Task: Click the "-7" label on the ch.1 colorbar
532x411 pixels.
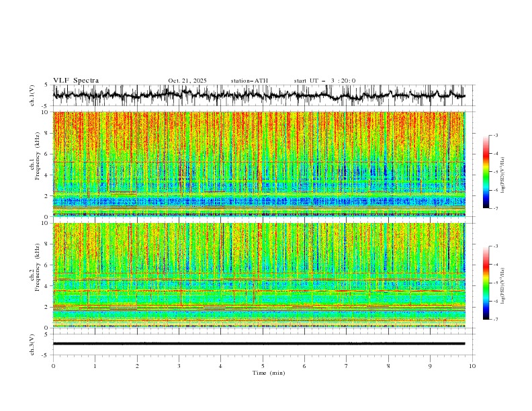Action: (x=496, y=209)
